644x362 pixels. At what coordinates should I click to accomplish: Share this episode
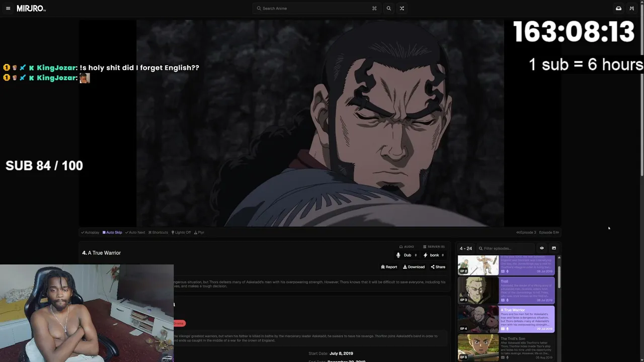(438, 267)
